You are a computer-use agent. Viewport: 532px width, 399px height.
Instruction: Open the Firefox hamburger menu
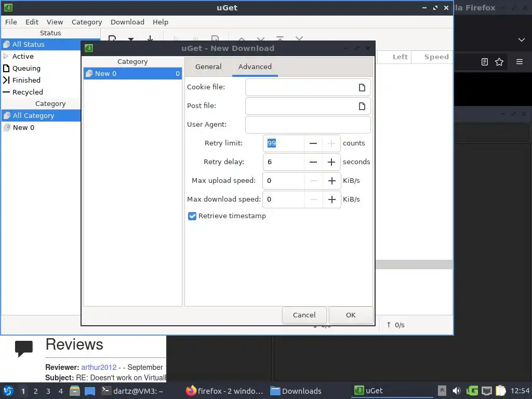coord(520,62)
